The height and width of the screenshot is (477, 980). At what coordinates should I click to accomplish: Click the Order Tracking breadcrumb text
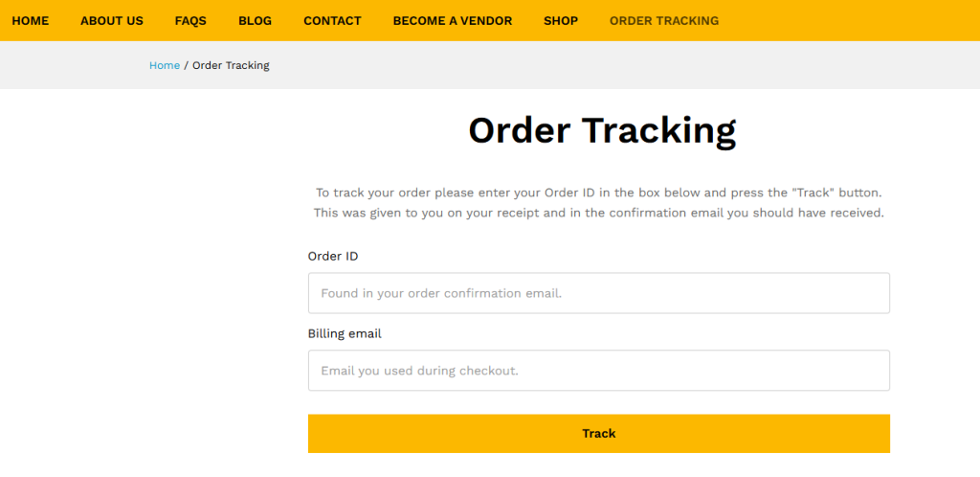[x=231, y=65]
